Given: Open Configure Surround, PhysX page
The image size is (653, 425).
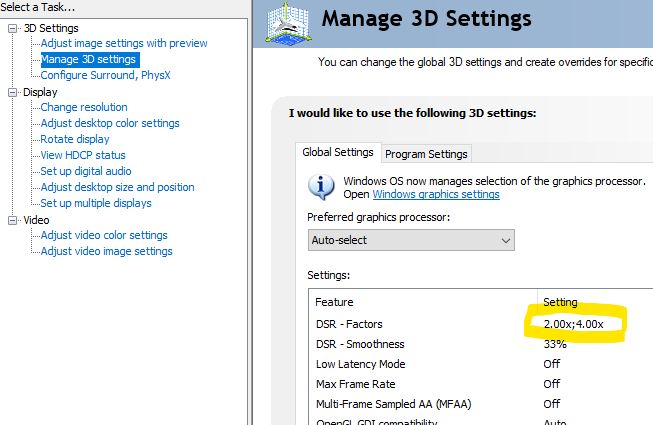Looking at the screenshot, I should coord(105,75).
